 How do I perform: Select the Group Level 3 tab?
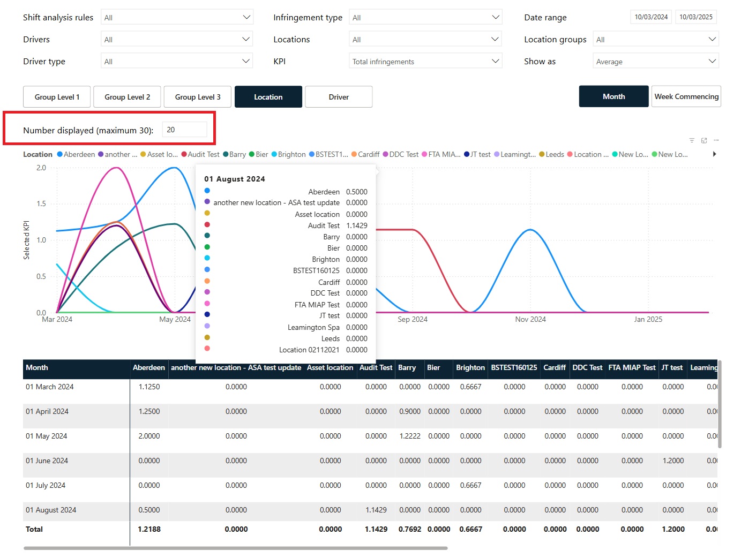click(198, 97)
